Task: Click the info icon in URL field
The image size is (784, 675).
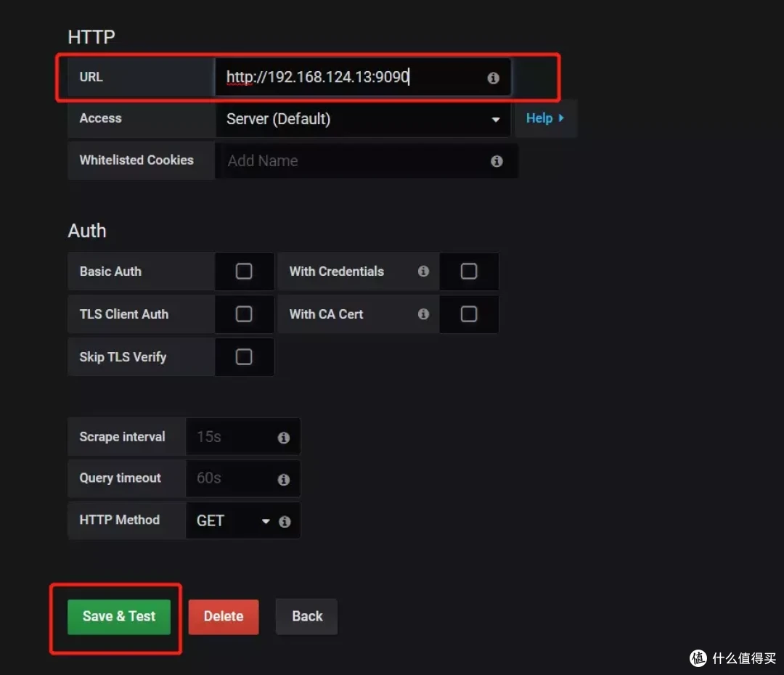Action: 493,78
